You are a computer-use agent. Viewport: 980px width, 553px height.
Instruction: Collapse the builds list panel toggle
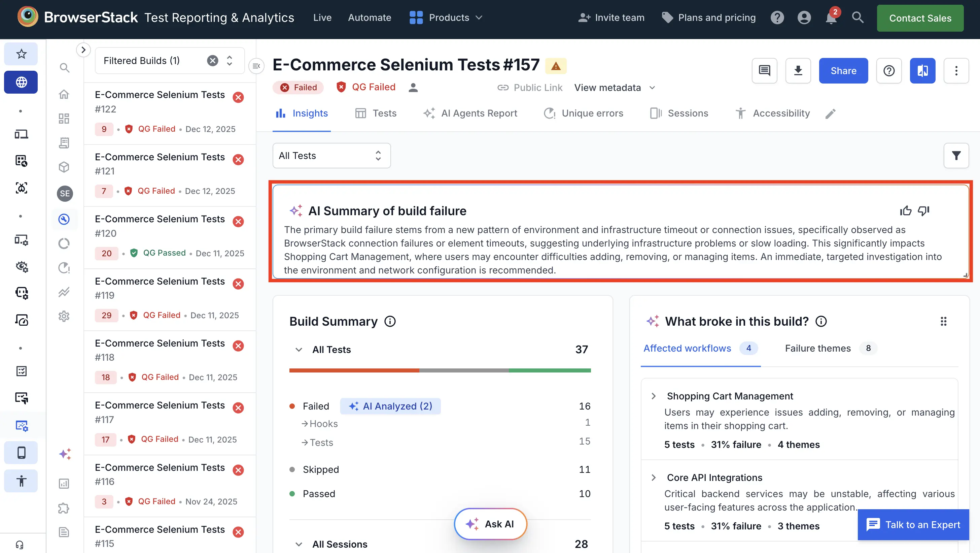pyautogui.click(x=256, y=66)
